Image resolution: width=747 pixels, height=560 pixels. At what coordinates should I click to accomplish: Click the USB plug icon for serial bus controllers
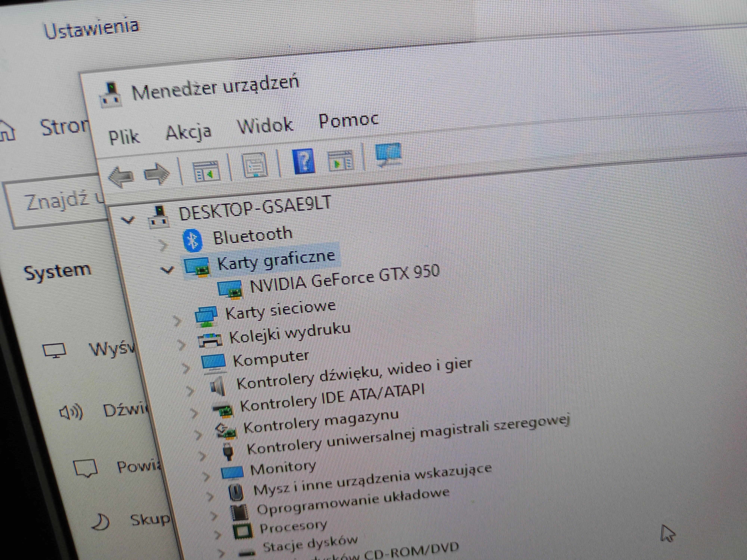point(229,452)
